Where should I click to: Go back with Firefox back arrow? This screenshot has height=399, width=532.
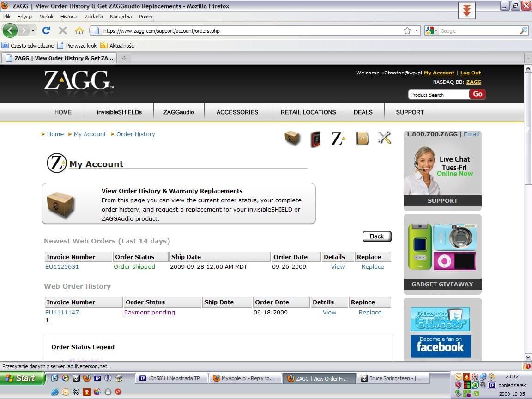coord(10,30)
